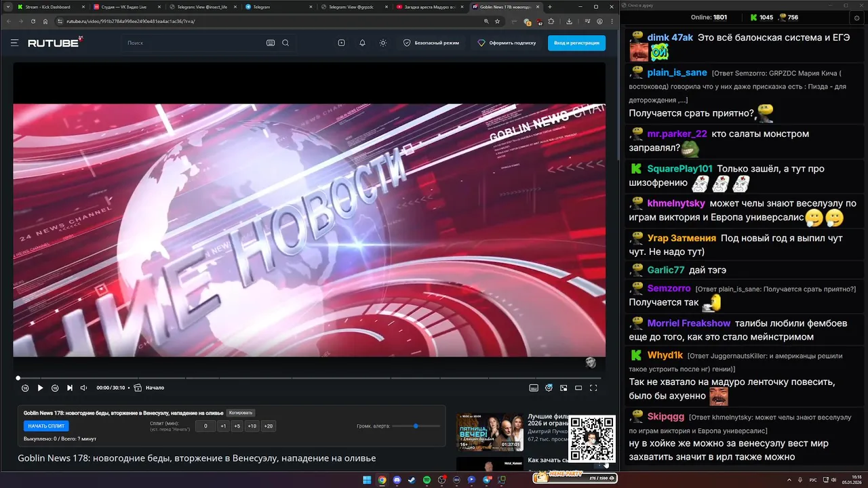Show hidden system tray icons
The height and width of the screenshot is (488, 868).
[789, 480]
